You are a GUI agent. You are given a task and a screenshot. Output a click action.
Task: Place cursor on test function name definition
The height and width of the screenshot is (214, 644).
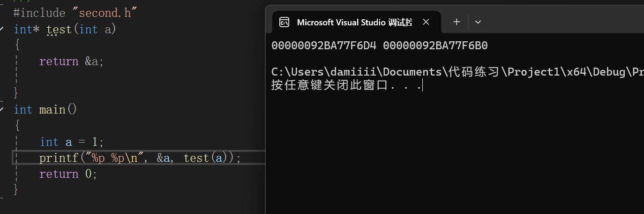coord(59,29)
